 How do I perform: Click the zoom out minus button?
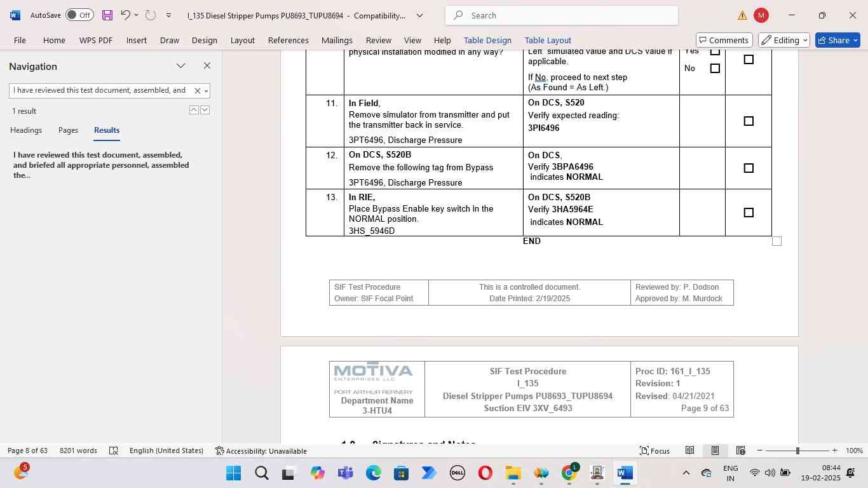[759, 451]
